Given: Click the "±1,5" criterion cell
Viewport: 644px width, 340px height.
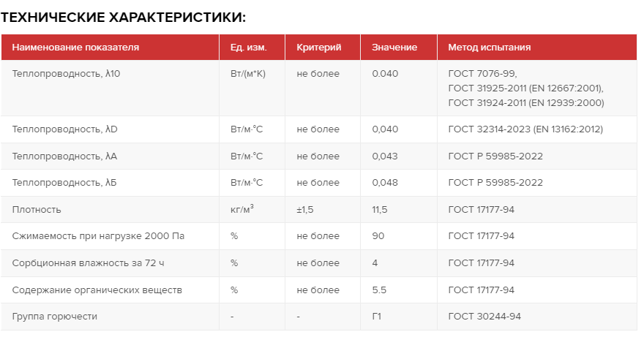Looking at the screenshot, I should pyautogui.click(x=305, y=210).
